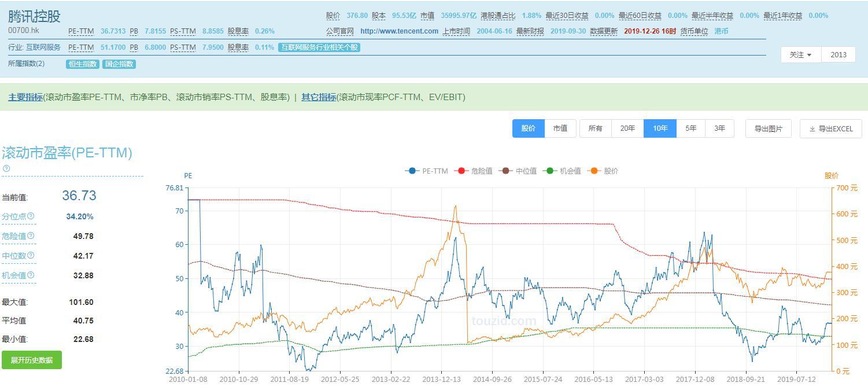Click the 最大值 figure 101.60
Screen dimensions: 868x390
click(x=81, y=302)
